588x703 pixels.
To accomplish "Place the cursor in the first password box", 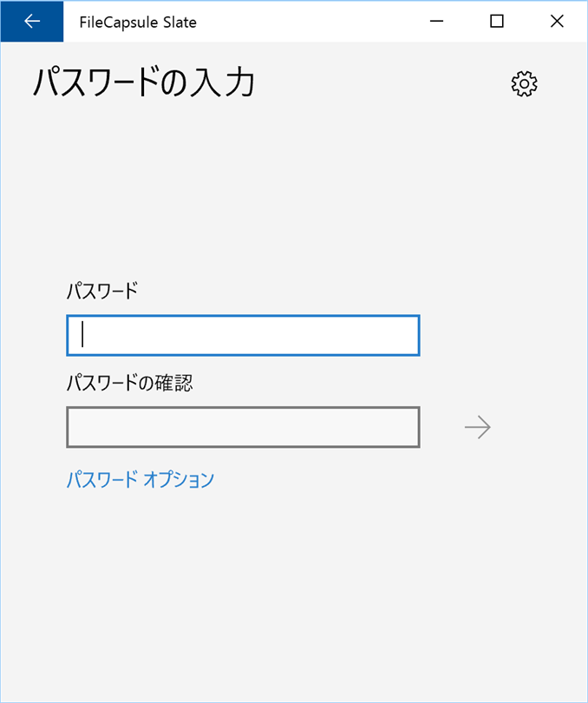I will (243, 335).
